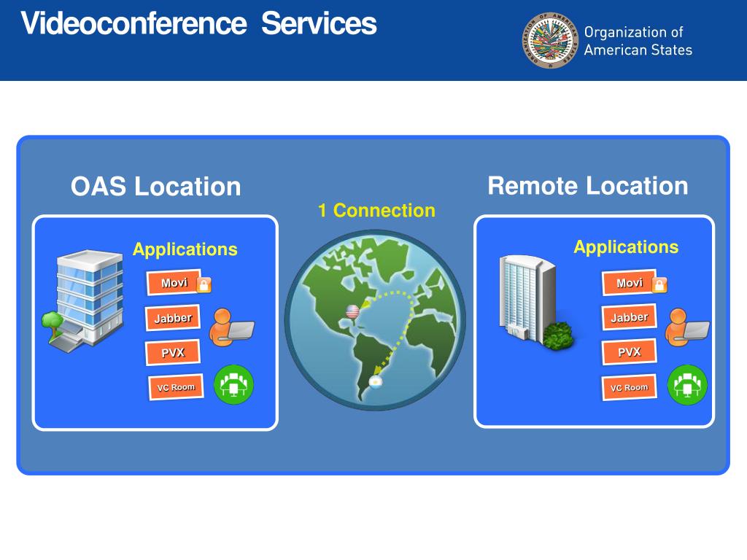Screen dimensions: 747x560
Task: Select the VC Room button under OAS Location
Action: coord(176,387)
